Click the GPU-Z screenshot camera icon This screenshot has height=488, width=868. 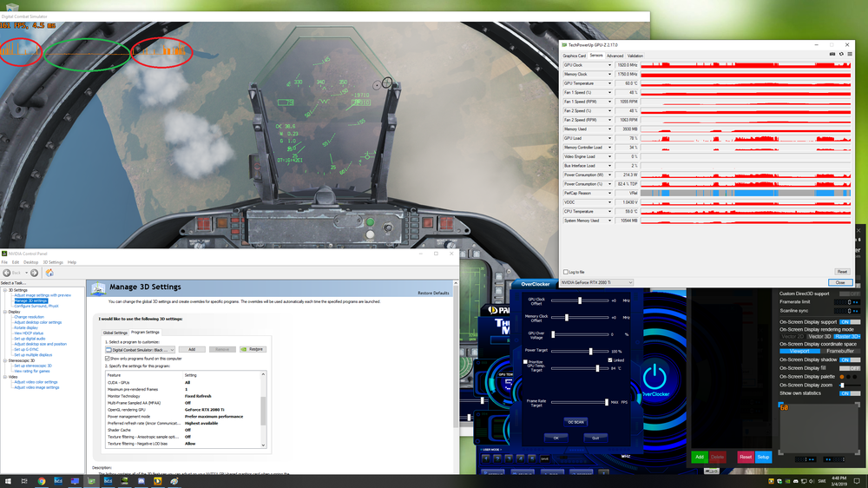coord(832,55)
